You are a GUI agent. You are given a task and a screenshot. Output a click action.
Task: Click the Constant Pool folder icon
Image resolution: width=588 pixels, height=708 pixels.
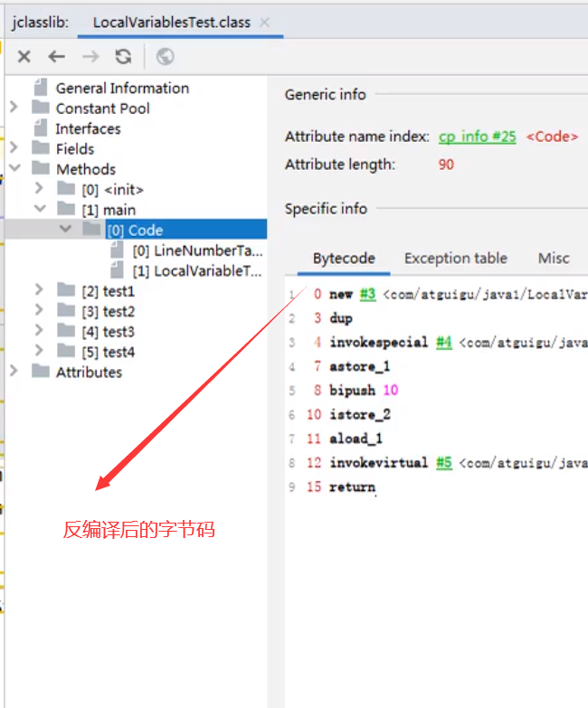(x=41, y=108)
